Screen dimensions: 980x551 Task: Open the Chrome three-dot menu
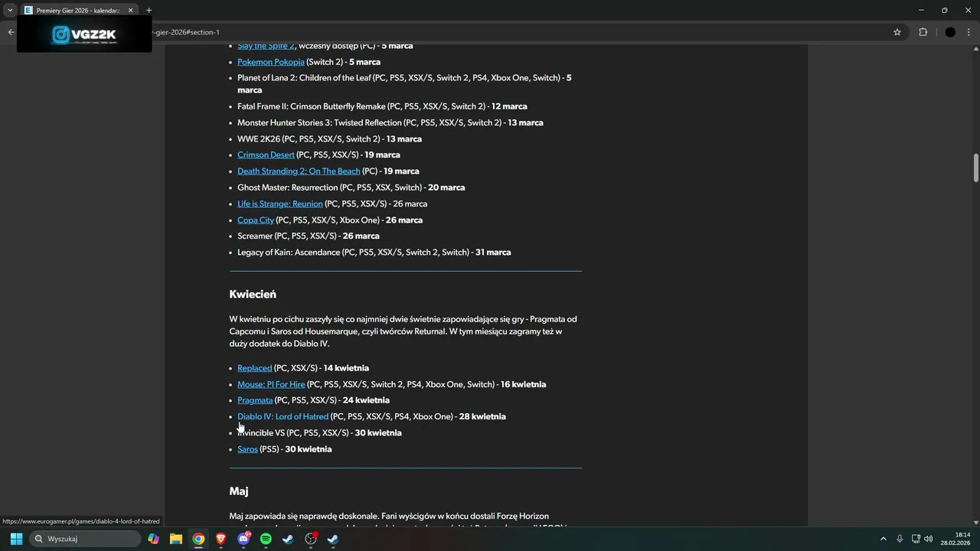[969, 32]
